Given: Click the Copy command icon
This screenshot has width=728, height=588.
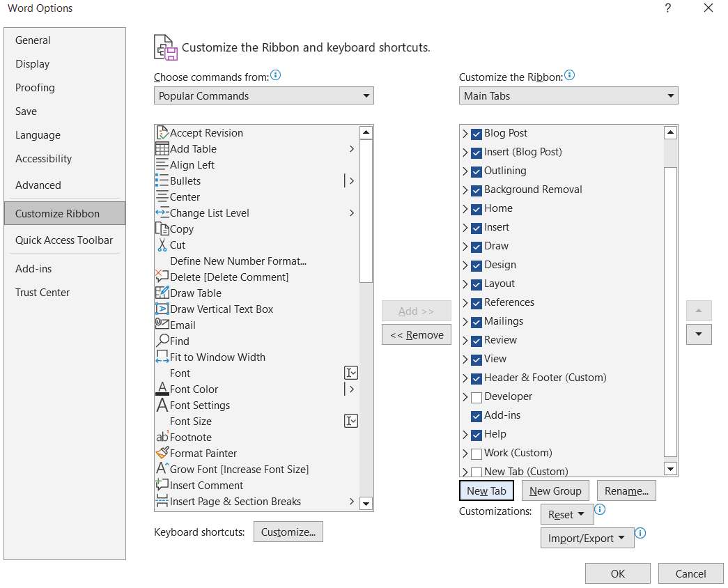Looking at the screenshot, I should pos(162,229).
